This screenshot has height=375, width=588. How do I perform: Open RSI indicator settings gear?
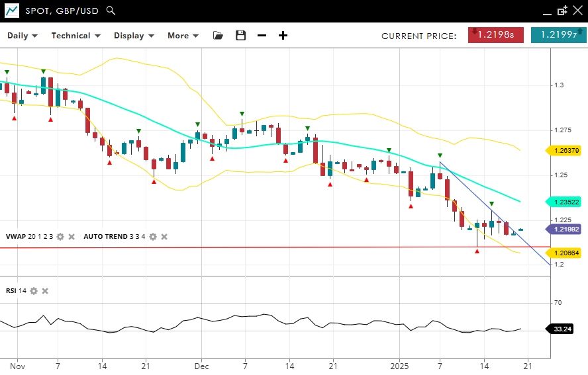point(34,291)
